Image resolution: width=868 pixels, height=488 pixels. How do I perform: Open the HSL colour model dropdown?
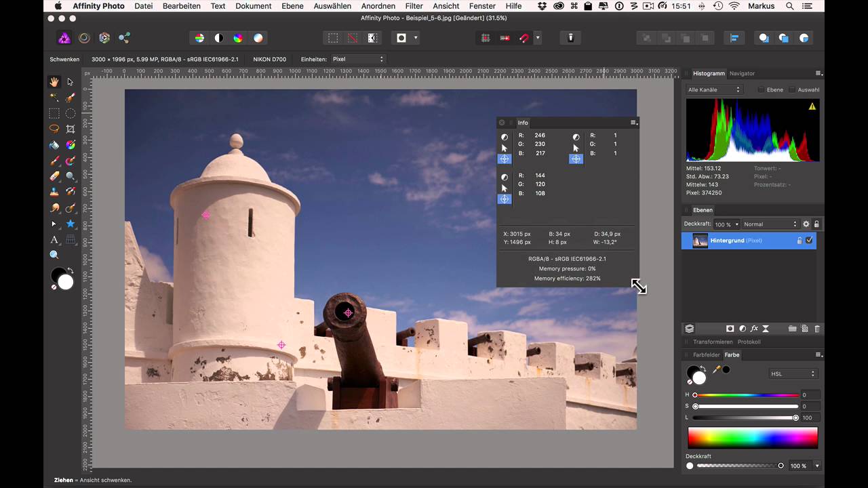(x=793, y=374)
